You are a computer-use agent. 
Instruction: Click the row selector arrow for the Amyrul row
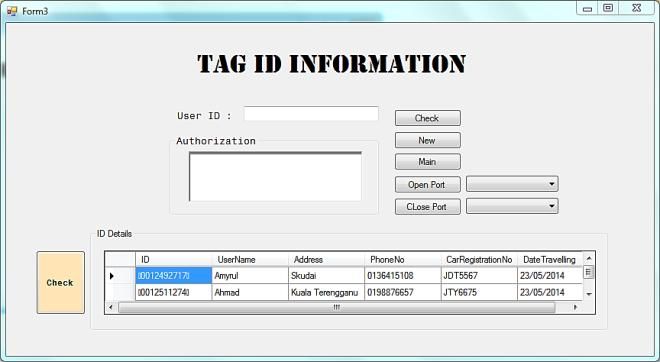(120, 276)
